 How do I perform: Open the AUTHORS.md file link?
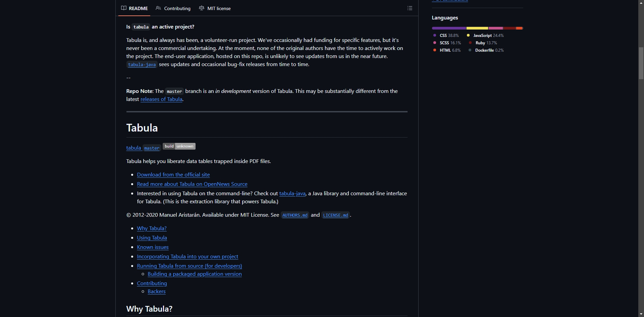coord(295,215)
